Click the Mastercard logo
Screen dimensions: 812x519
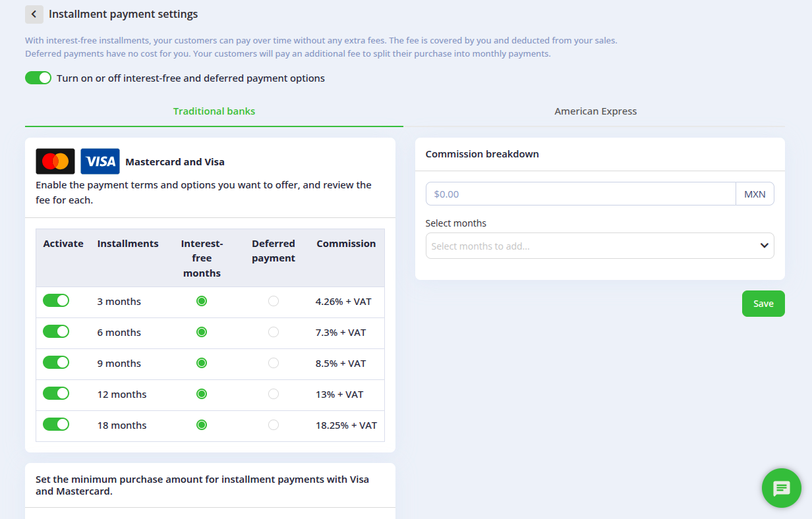click(x=55, y=161)
